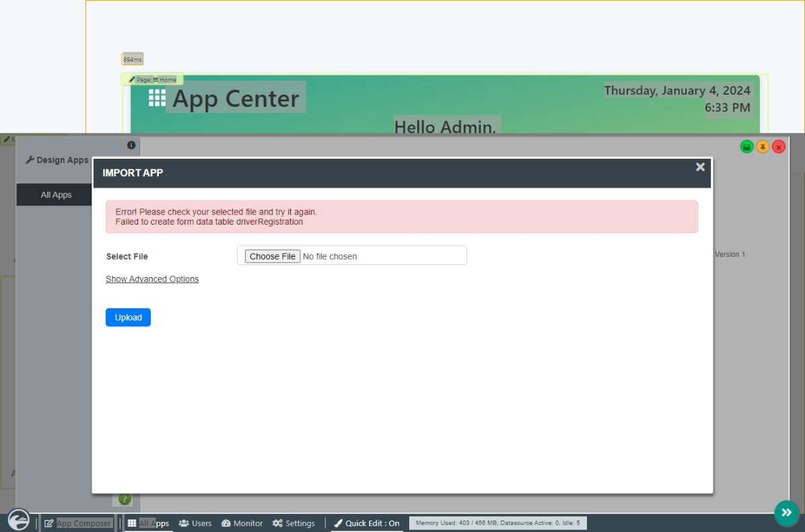Click the error alert message box
Viewport: 805px width, 532px height.
[x=401, y=217]
